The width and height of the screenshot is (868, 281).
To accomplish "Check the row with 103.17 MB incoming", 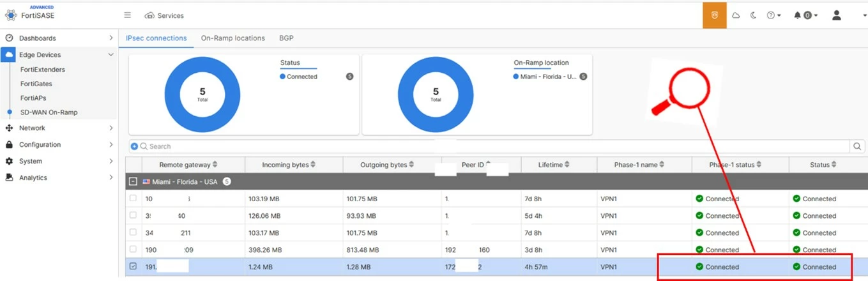I will point(133,232).
